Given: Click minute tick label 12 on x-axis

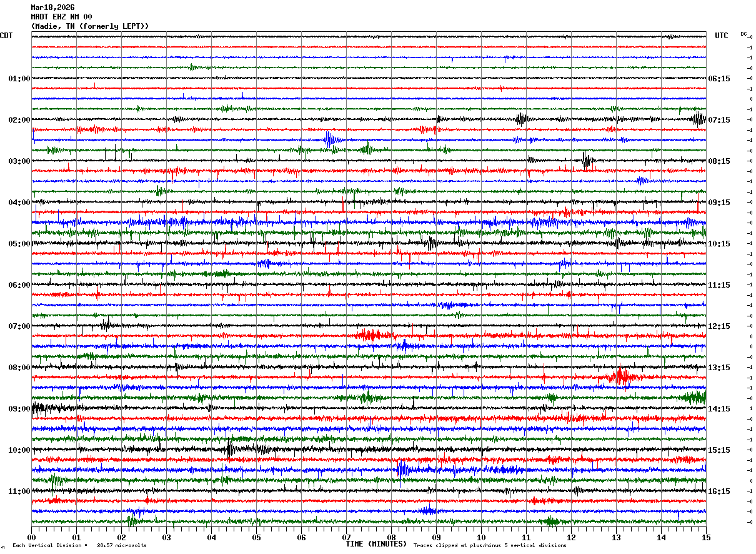Looking at the screenshot, I should (x=571, y=537).
